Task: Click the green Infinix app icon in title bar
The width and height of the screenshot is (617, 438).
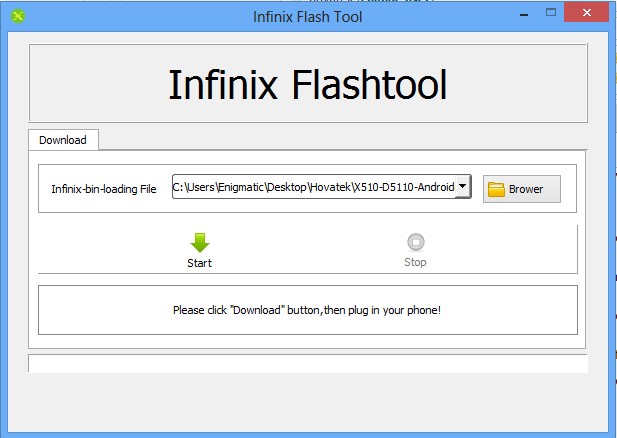Action: pos(18,16)
